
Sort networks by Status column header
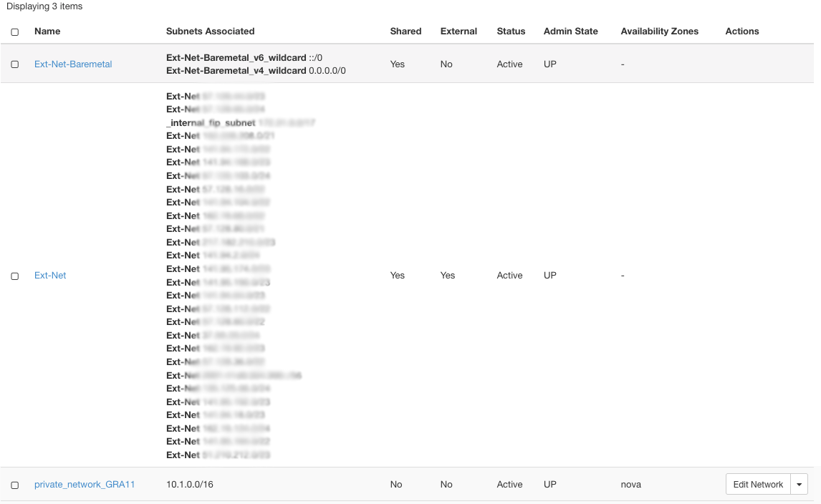[510, 31]
